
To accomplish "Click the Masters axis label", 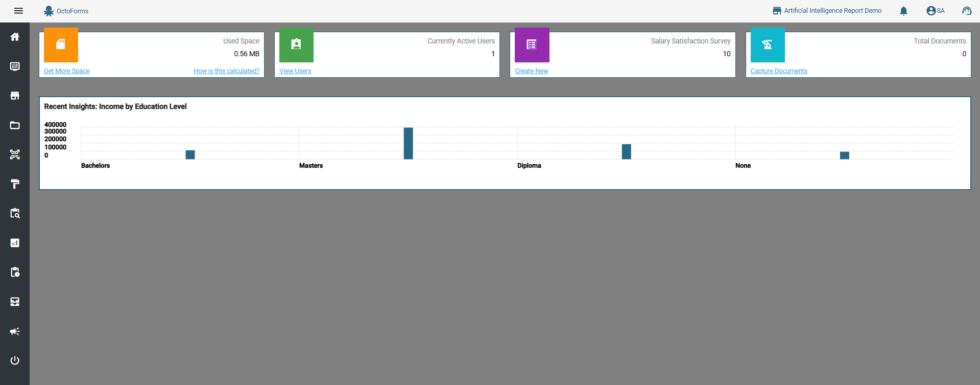I will [311, 166].
